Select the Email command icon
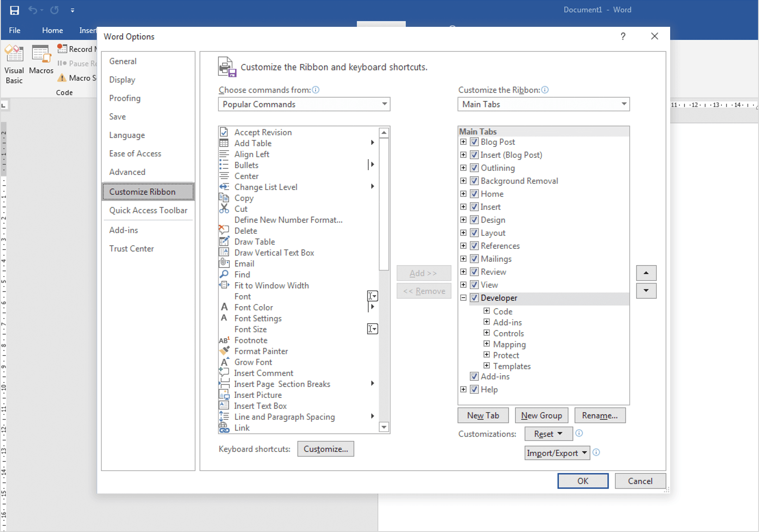Image resolution: width=759 pixels, height=532 pixels. click(224, 263)
